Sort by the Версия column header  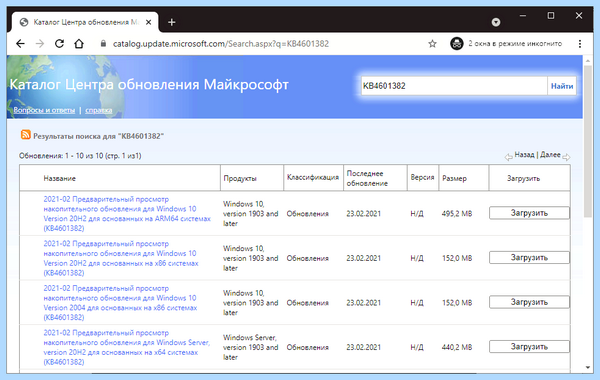(x=422, y=177)
